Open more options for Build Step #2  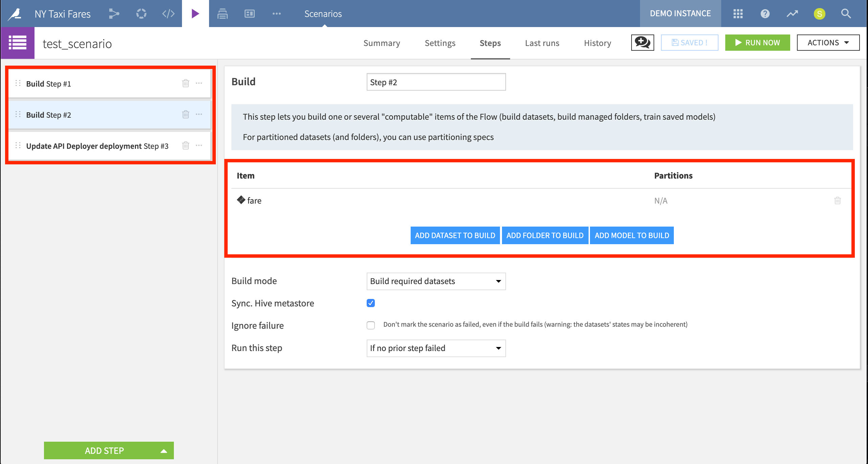[x=199, y=114]
